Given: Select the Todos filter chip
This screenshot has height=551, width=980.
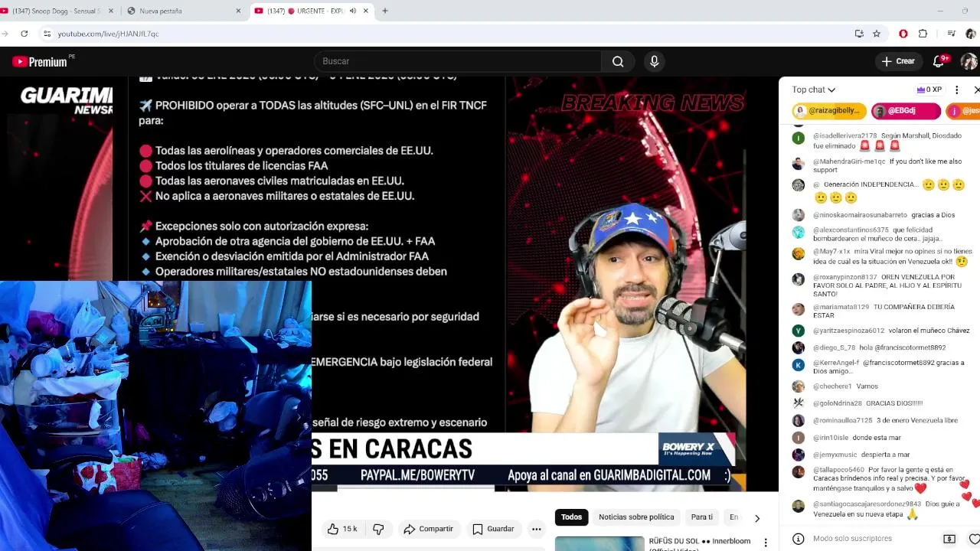Looking at the screenshot, I should coord(571,517).
